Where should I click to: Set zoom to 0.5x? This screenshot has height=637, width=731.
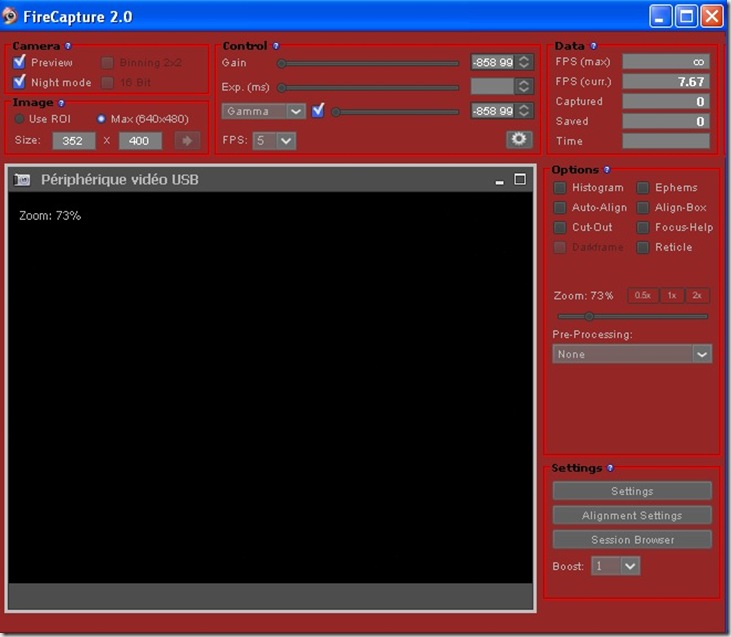643,295
